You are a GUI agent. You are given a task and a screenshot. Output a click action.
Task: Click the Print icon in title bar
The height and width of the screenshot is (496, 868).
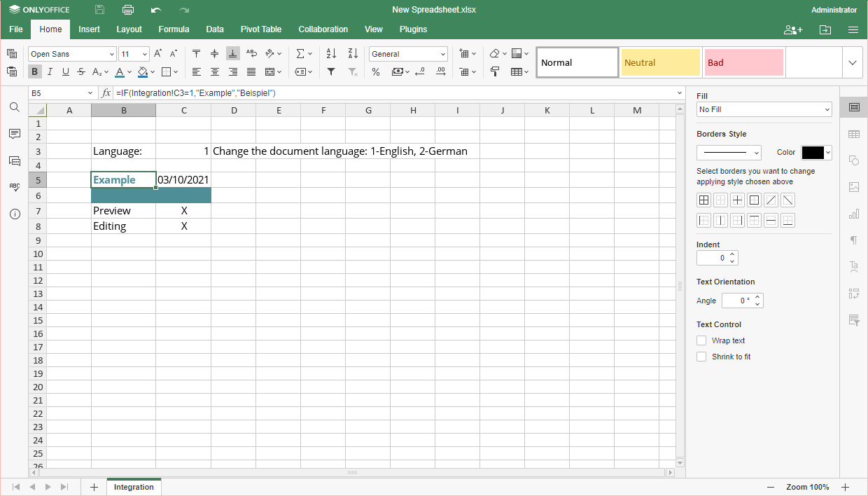pos(127,10)
